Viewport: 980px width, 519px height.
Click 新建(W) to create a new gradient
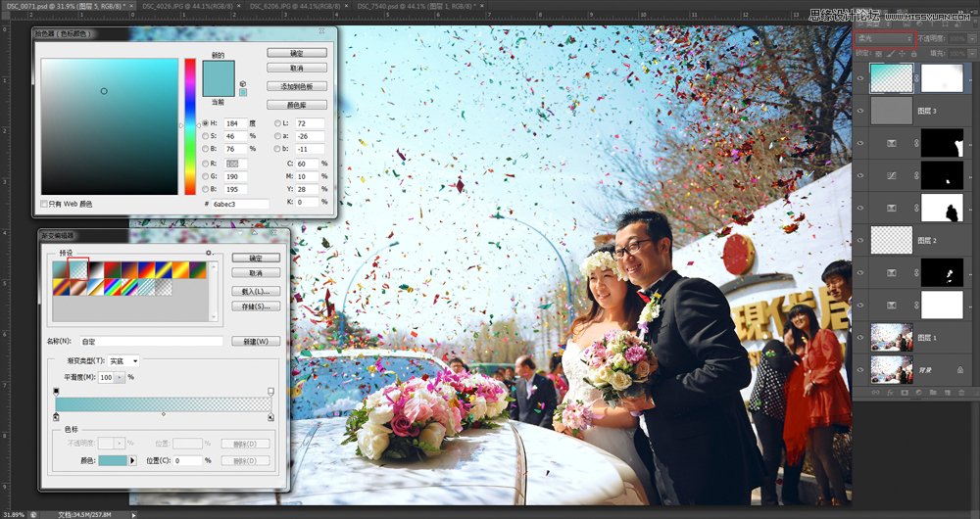tap(256, 342)
